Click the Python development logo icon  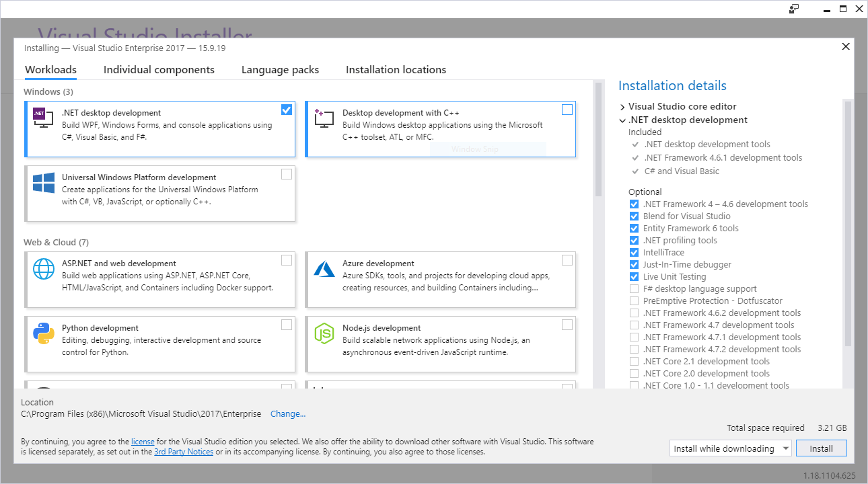click(43, 333)
